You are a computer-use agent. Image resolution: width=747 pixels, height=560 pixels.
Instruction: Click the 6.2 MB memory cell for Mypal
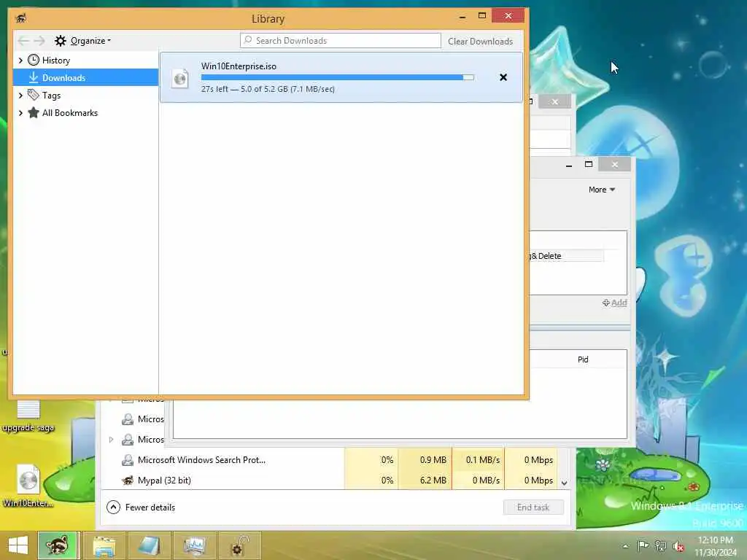click(425, 480)
